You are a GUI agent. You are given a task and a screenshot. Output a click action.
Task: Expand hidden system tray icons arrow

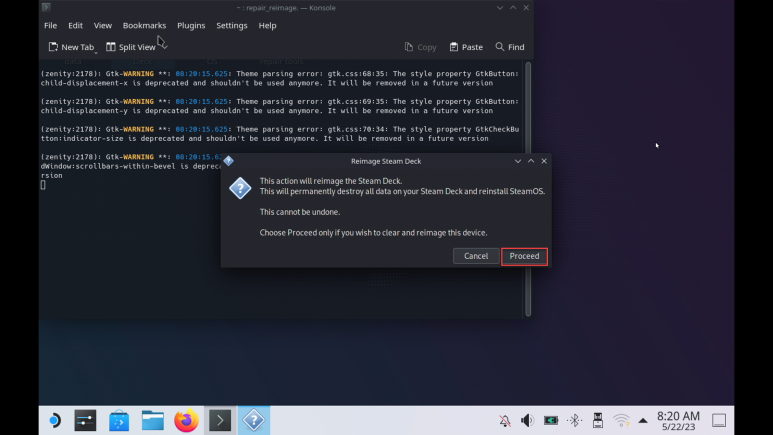[x=643, y=421]
